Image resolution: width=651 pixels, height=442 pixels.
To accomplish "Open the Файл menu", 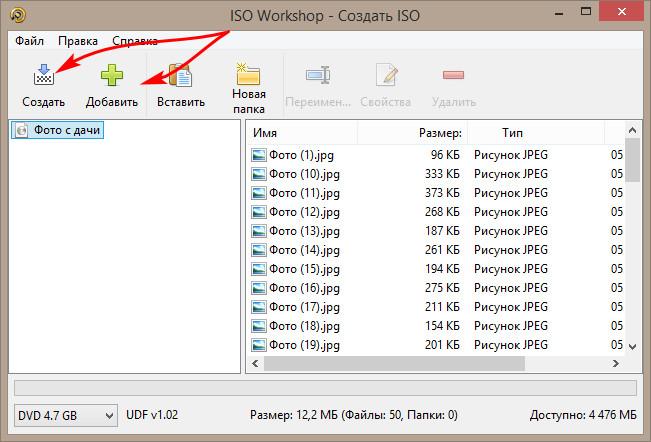I will point(29,41).
